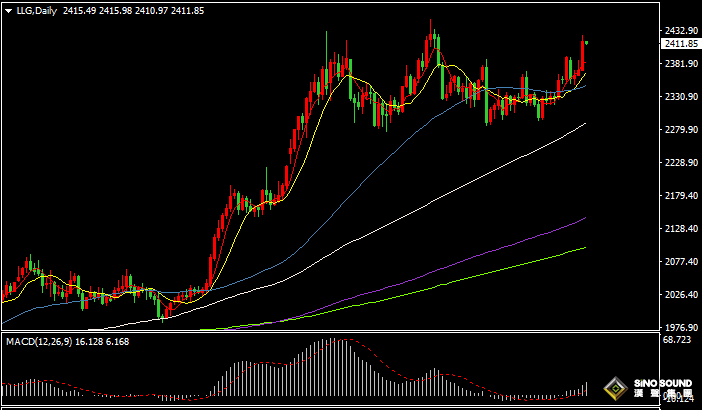Click the current price tag 2411.85

pyautogui.click(x=680, y=44)
